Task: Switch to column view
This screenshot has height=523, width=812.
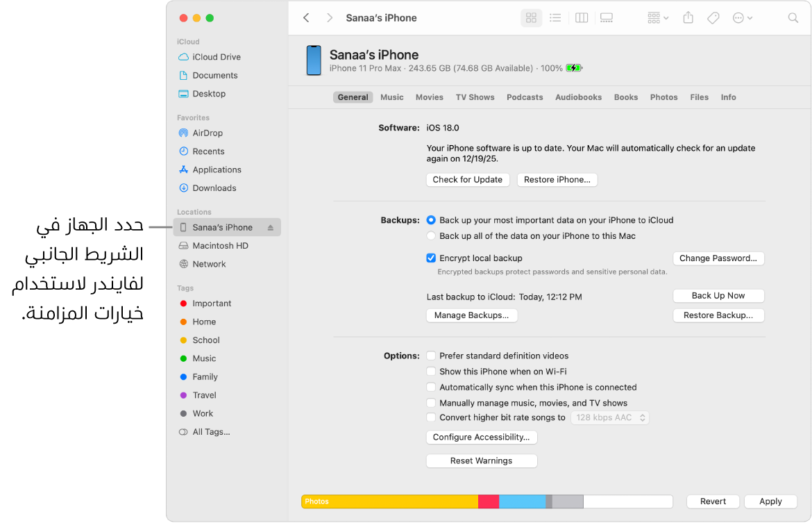Action: [582, 18]
